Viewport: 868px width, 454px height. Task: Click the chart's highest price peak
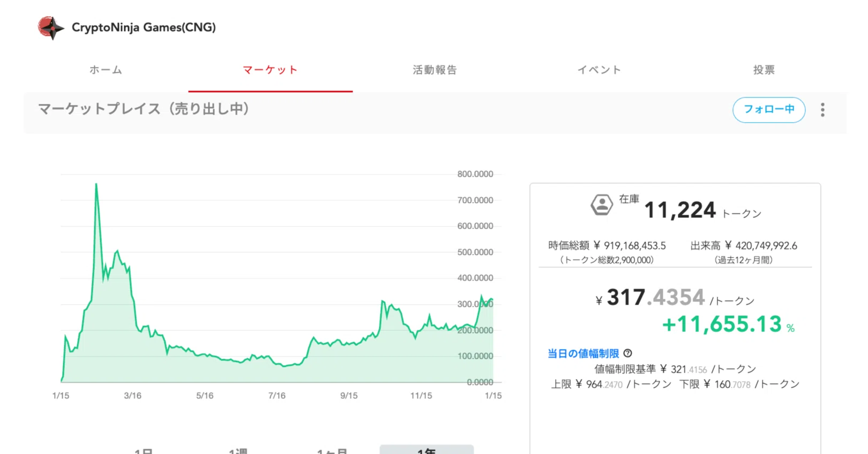(x=96, y=184)
